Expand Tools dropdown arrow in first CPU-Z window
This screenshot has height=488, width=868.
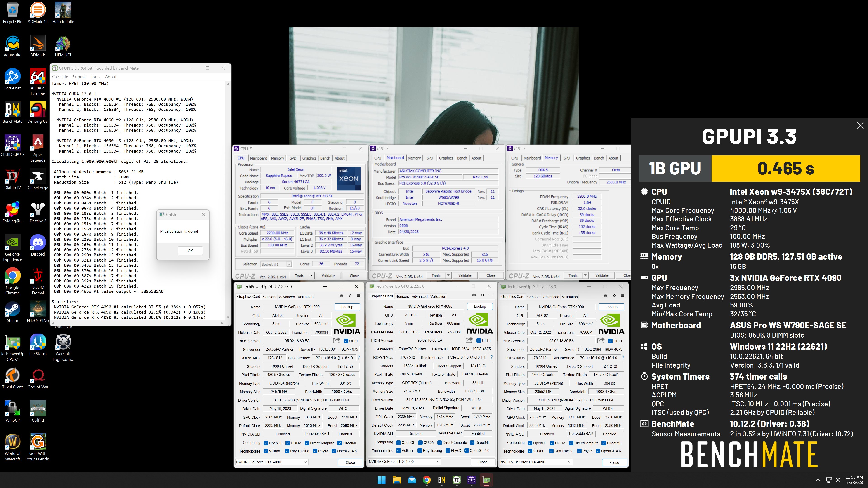pyautogui.click(x=312, y=275)
